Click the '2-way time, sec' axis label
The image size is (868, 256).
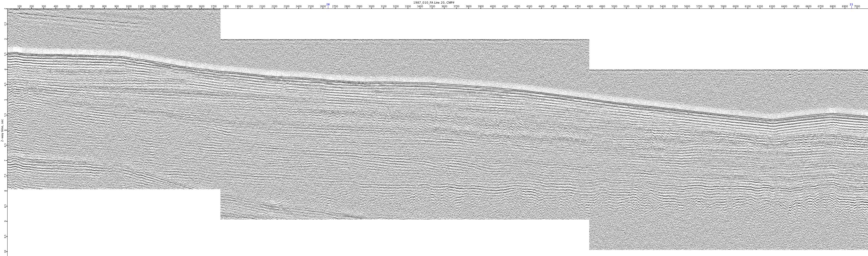point(2,130)
